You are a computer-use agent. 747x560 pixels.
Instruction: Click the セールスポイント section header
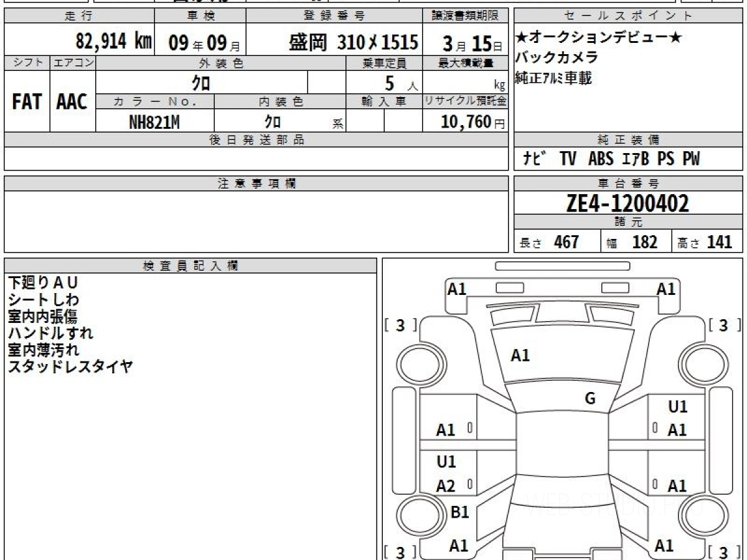coord(627,16)
